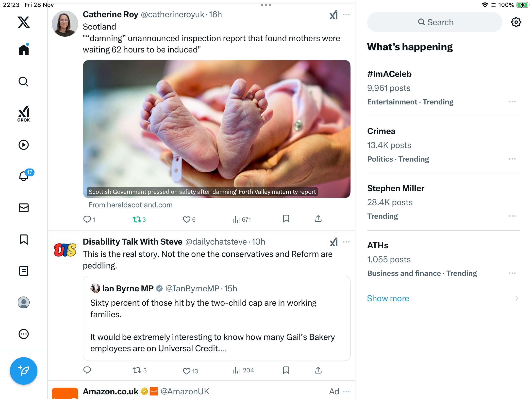Click the Search field
532x399 pixels.
pos(435,22)
